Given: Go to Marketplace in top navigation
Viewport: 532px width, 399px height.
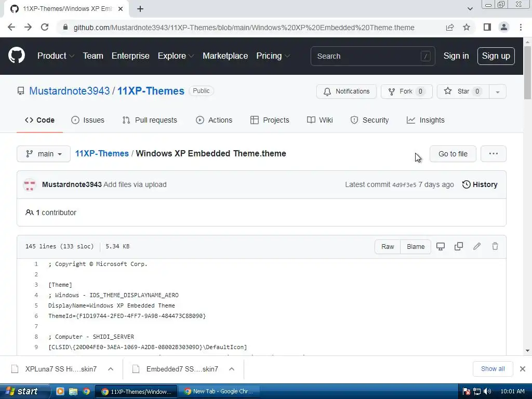Looking at the screenshot, I should (225, 56).
